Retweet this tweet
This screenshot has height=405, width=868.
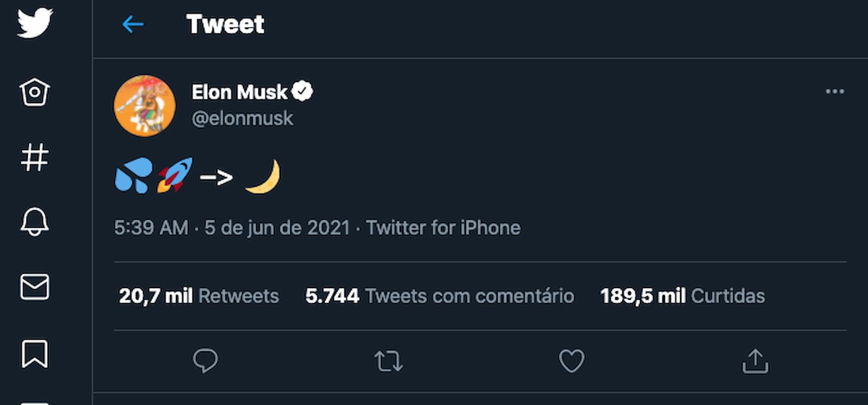coord(388,361)
